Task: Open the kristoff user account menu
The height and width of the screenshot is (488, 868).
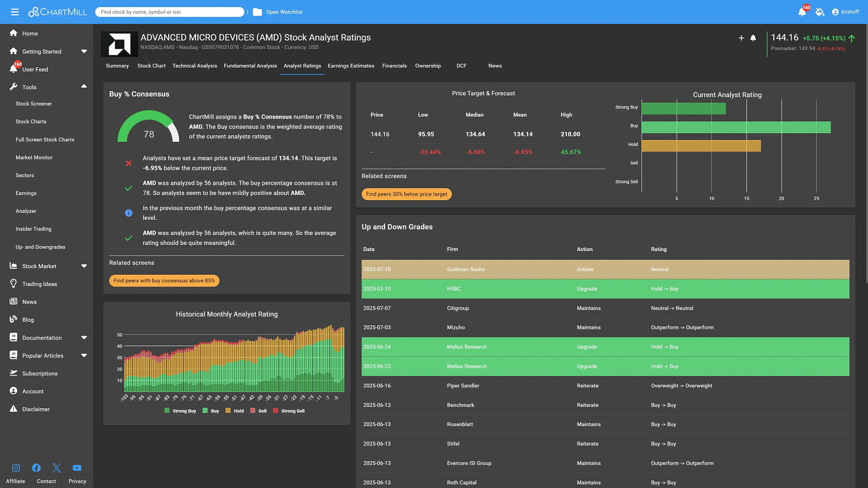Action: tap(845, 12)
